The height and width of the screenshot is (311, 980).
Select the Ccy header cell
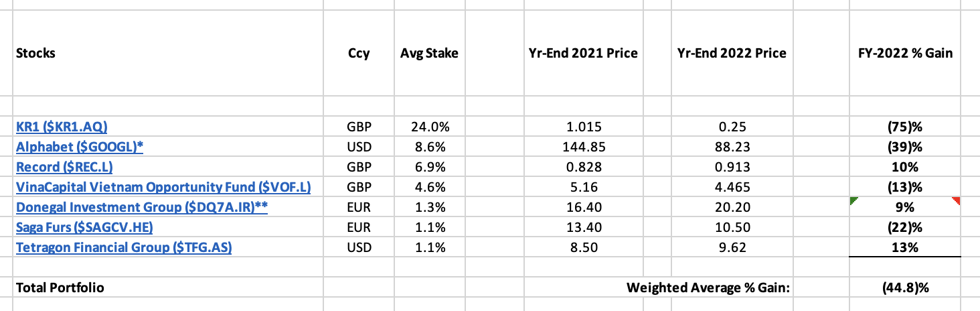click(359, 53)
